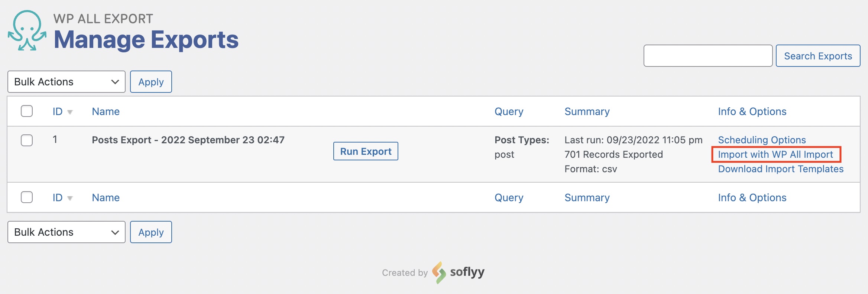Click Import with WP All Import link
Viewport: 868px width, 294px height.
775,154
